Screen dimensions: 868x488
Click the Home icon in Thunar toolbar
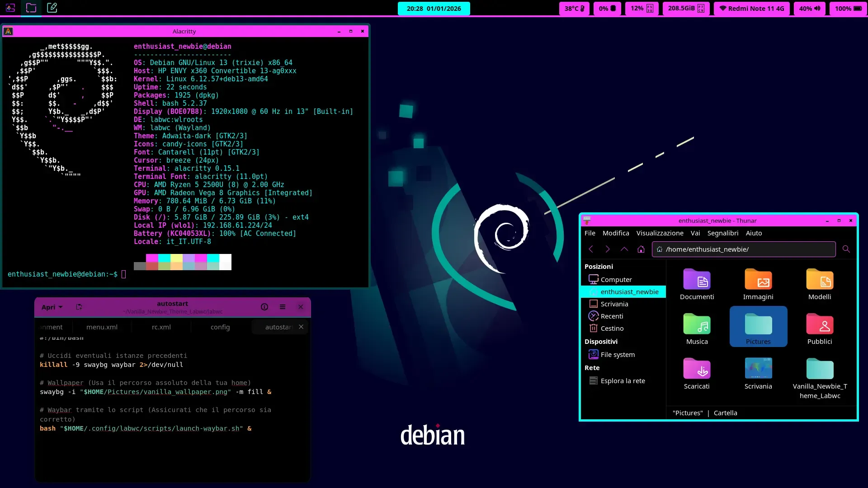(x=641, y=249)
